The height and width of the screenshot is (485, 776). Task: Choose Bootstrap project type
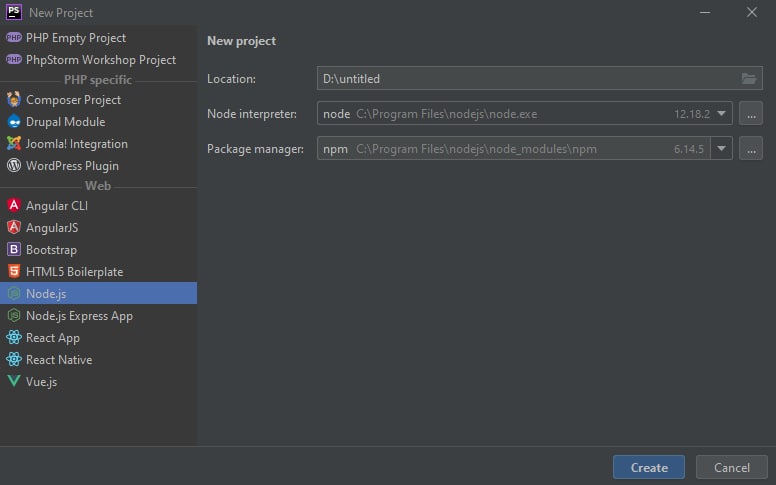point(98,249)
